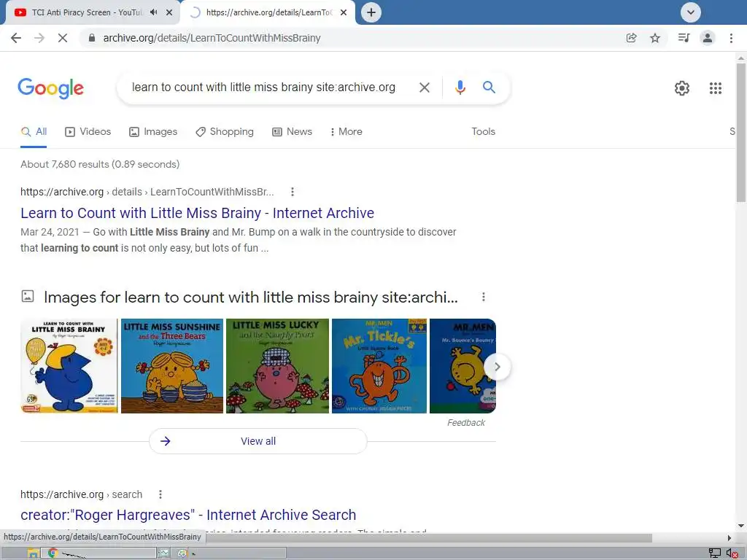Mute the YouTube tab via speaker icon
Image resolution: width=747 pixels, height=560 pixels.
pyautogui.click(x=153, y=12)
